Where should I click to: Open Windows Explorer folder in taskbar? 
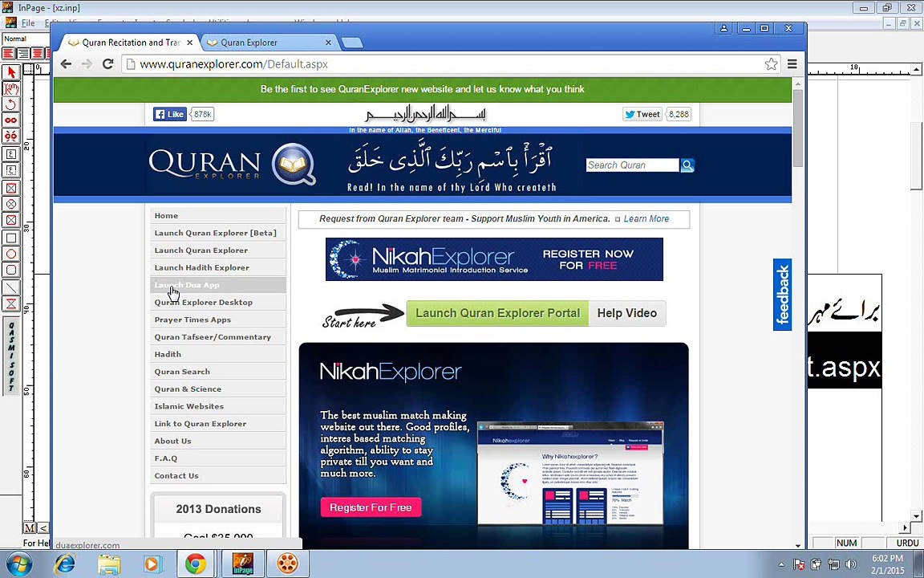(x=109, y=564)
